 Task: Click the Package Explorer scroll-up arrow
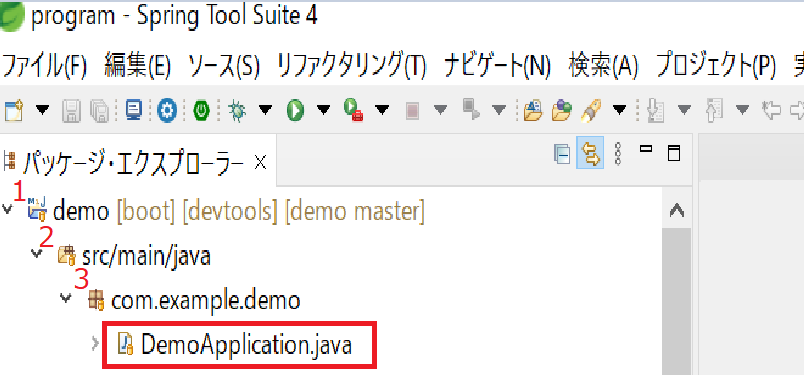[x=677, y=210]
